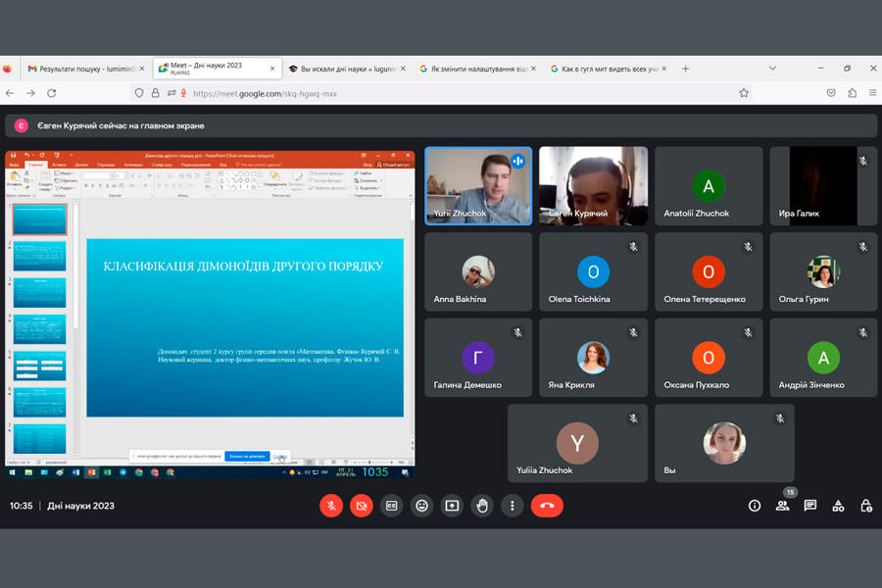
Task: Click Anatolii Zhuchok participant avatar
Action: [x=709, y=185]
